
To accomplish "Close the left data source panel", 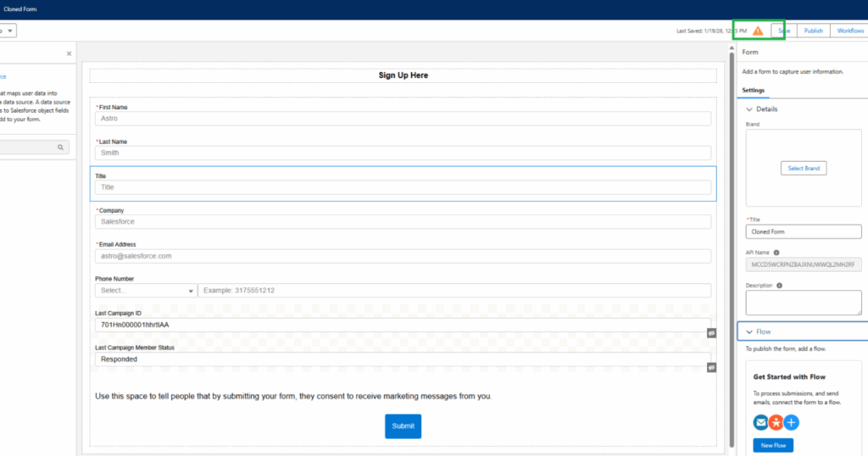I will (x=70, y=53).
